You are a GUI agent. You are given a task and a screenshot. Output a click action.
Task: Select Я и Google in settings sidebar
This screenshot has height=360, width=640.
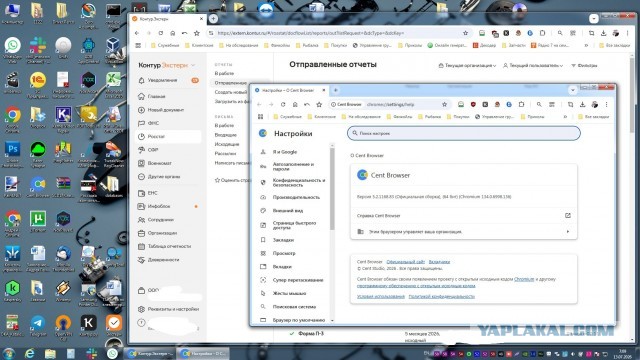click(x=285, y=152)
